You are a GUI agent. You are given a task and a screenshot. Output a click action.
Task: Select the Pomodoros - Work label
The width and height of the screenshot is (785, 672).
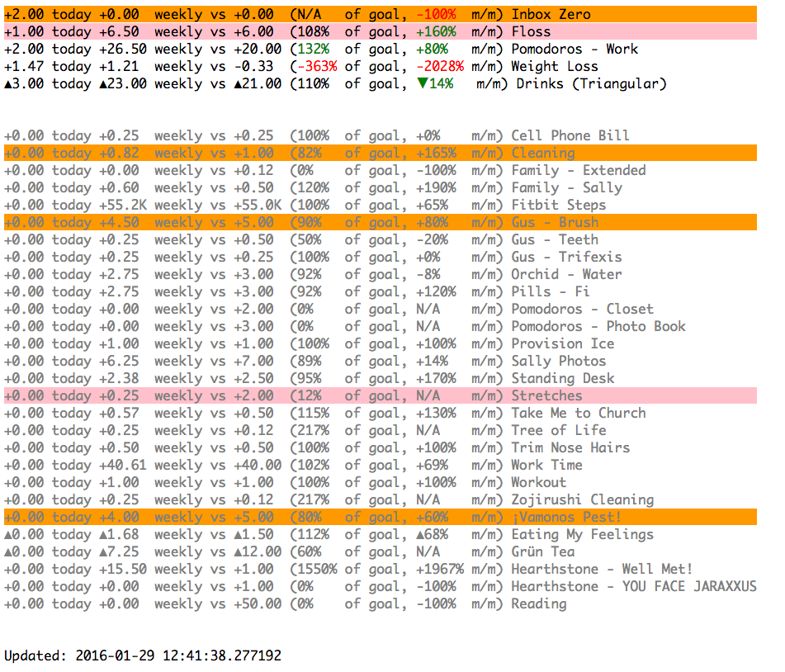point(575,49)
